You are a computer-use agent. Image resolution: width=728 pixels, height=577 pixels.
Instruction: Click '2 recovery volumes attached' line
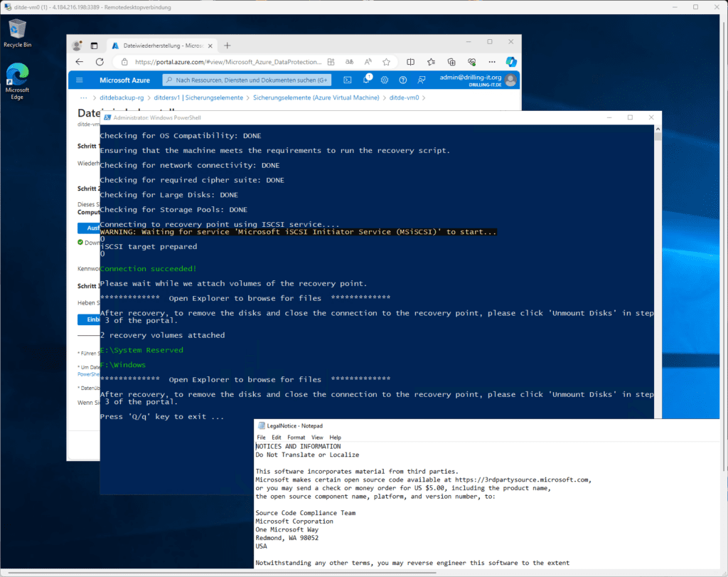point(163,335)
